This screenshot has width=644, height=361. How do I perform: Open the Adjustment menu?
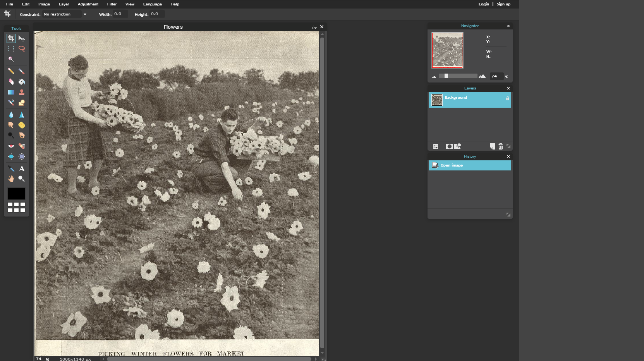88,4
